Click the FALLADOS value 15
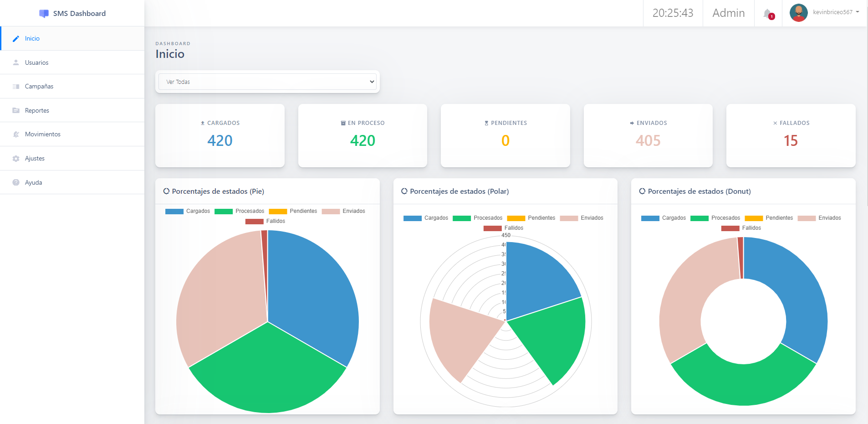868x424 pixels. 791,140
